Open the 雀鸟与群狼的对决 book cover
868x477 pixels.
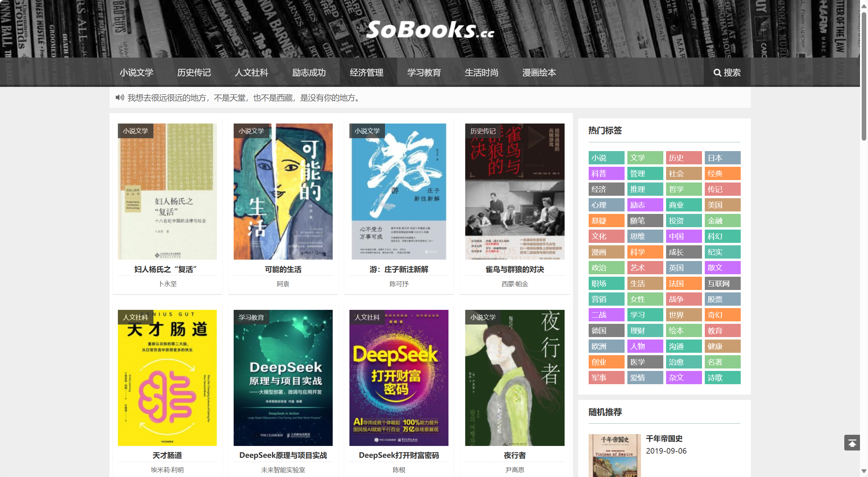coord(515,192)
